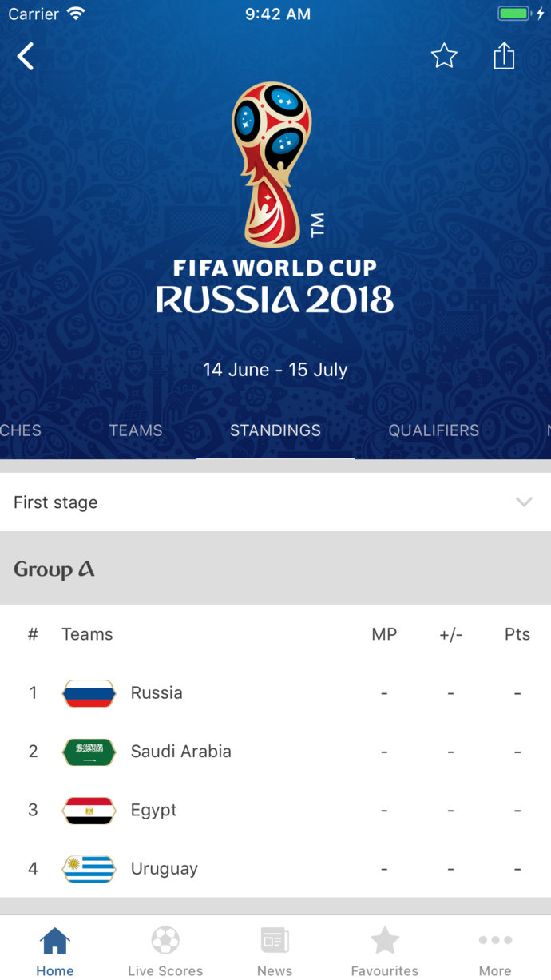
Task: Open the share sheet icon
Action: [504, 56]
